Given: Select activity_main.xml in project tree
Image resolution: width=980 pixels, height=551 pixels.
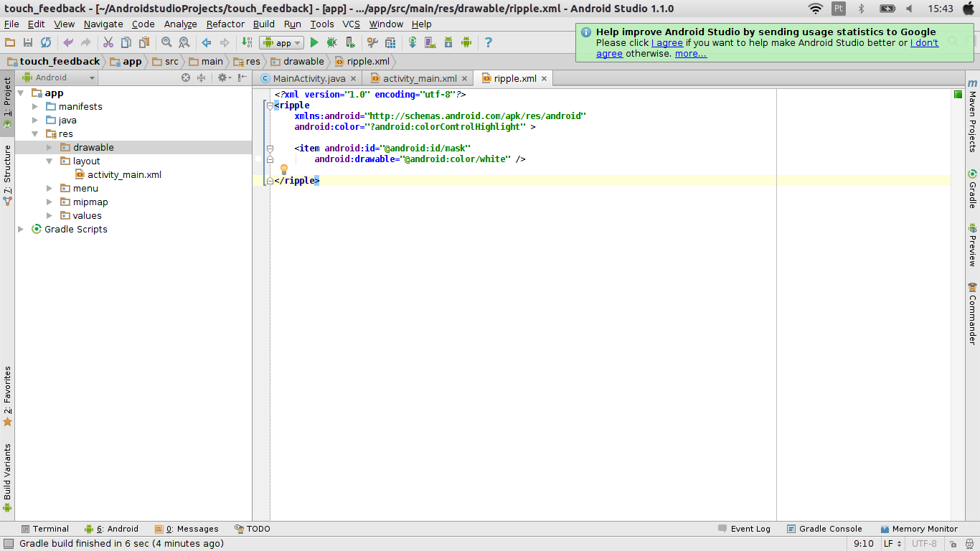Looking at the screenshot, I should pyautogui.click(x=124, y=174).
